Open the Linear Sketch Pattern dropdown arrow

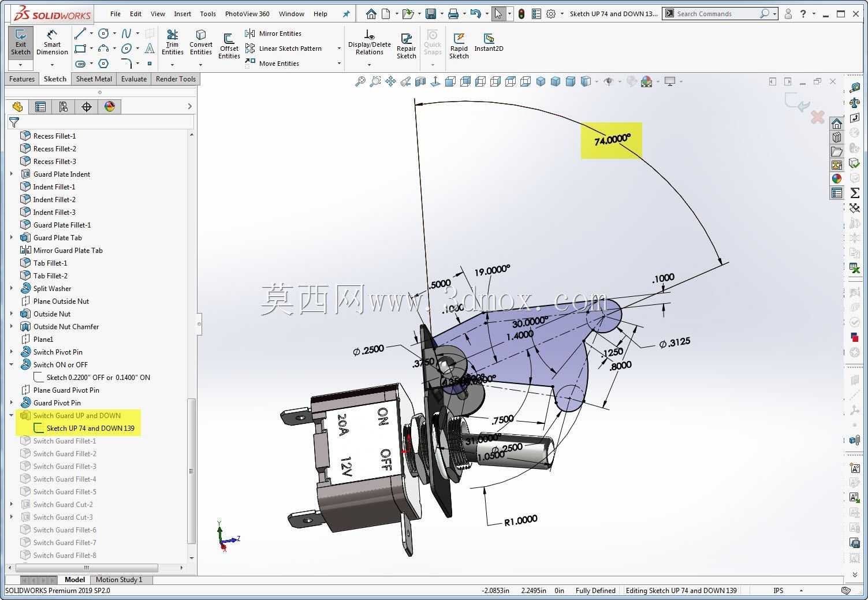pos(339,49)
